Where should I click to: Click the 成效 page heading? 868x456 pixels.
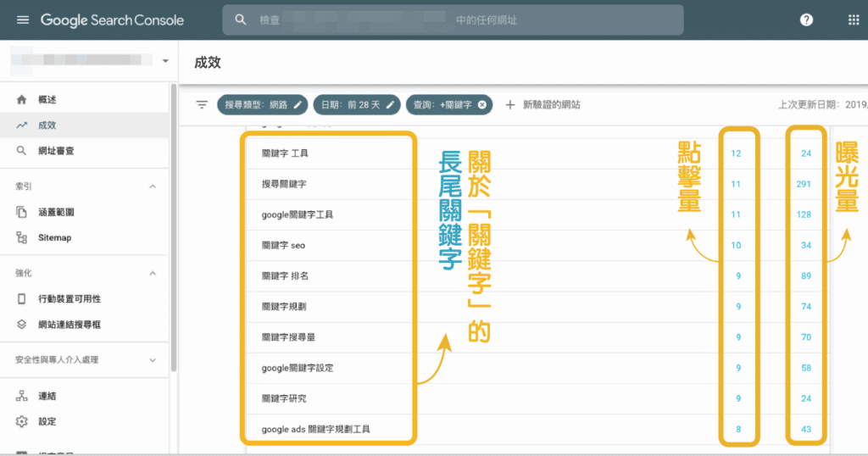pyautogui.click(x=208, y=63)
